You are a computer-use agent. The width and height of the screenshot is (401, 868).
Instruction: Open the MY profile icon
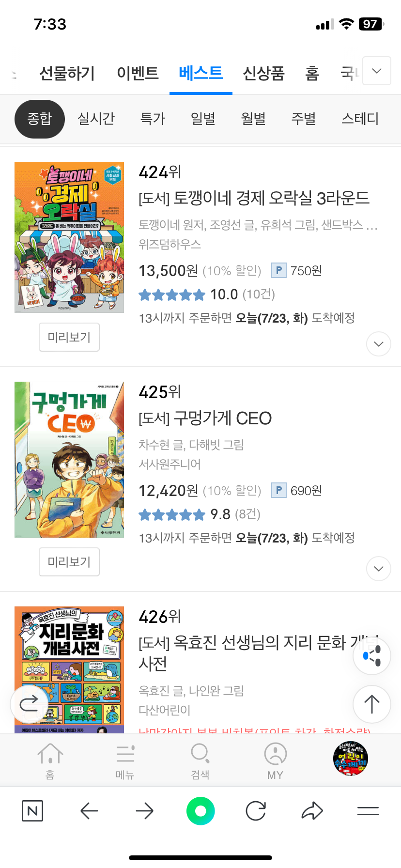[x=275, y=760]
